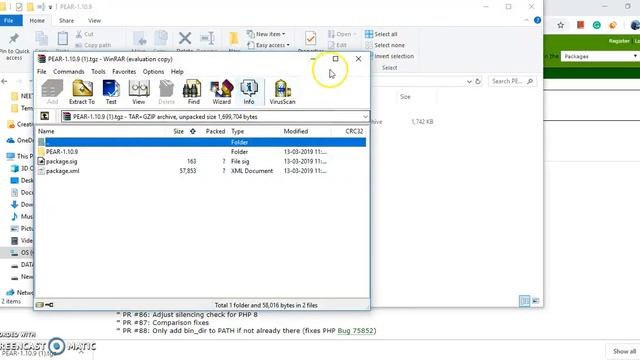Open the WinRAR Help menu
Viewport: 640px width, 360px height.
pyautogui.click(x=177, y=71)
